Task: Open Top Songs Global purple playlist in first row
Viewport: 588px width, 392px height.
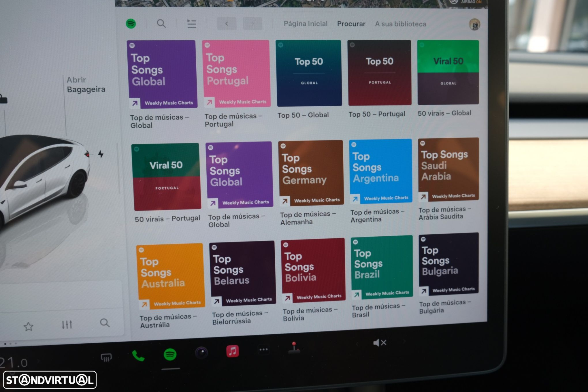Action: click(162, 74)
